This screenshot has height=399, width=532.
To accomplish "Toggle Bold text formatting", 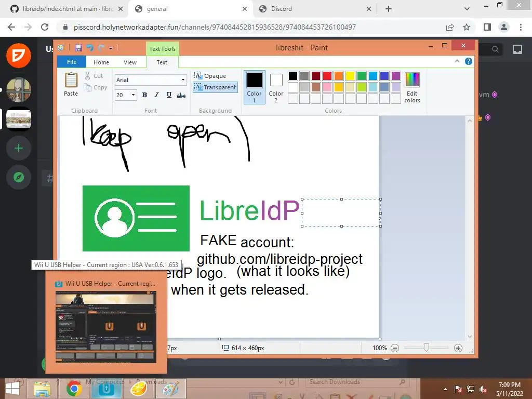I will click(x=144, y=95).
